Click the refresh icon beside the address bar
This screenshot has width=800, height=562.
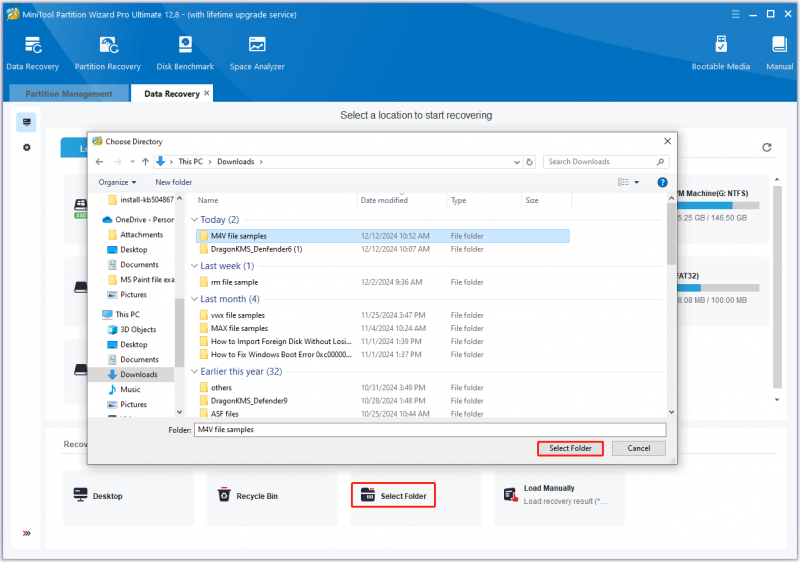[530, 162]
